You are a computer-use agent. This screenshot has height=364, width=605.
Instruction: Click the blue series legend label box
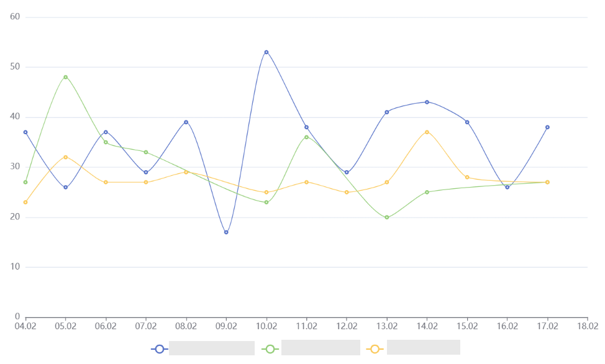[212, 348]
